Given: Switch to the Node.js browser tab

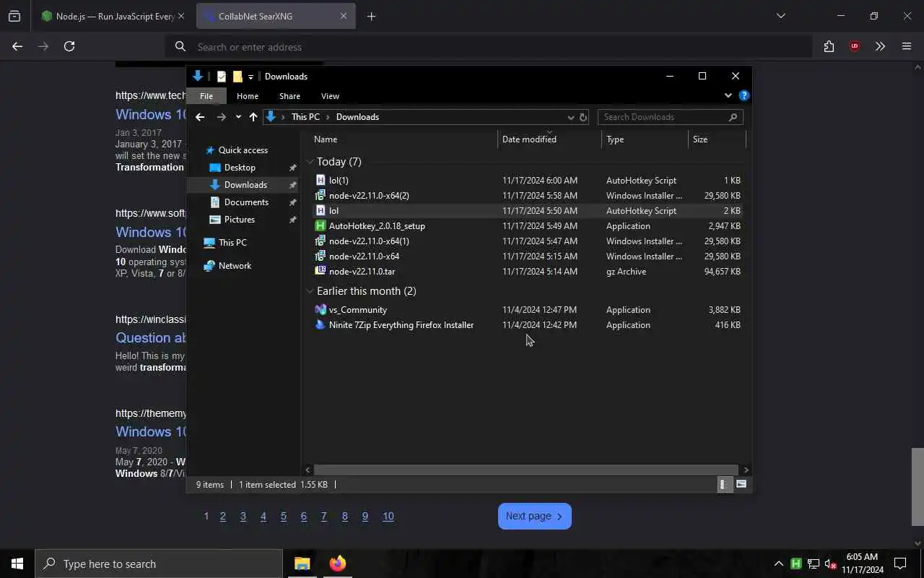Looking at the screenshot, I should coord(113,16).
